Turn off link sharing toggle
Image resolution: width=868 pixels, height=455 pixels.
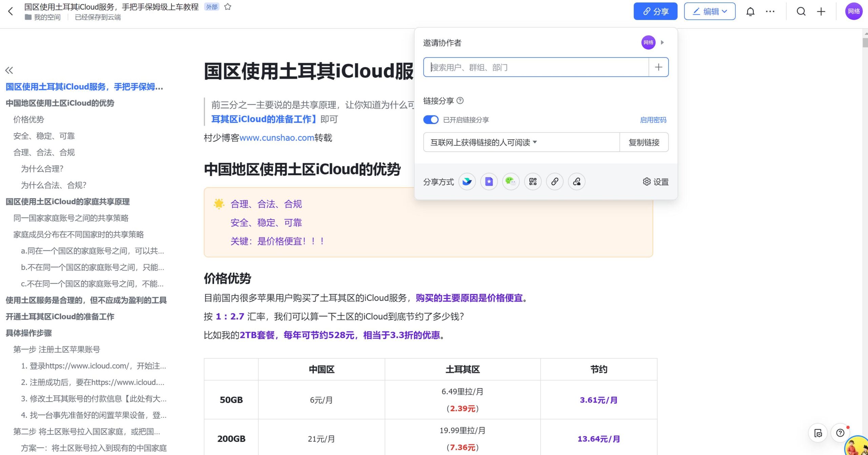coord(431,120)
